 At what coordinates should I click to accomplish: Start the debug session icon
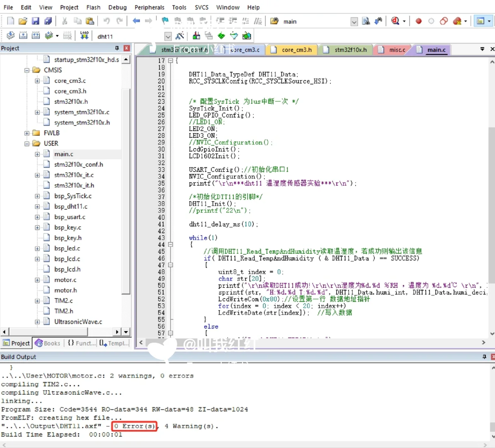pyautogui.click(x=395, y=21)
